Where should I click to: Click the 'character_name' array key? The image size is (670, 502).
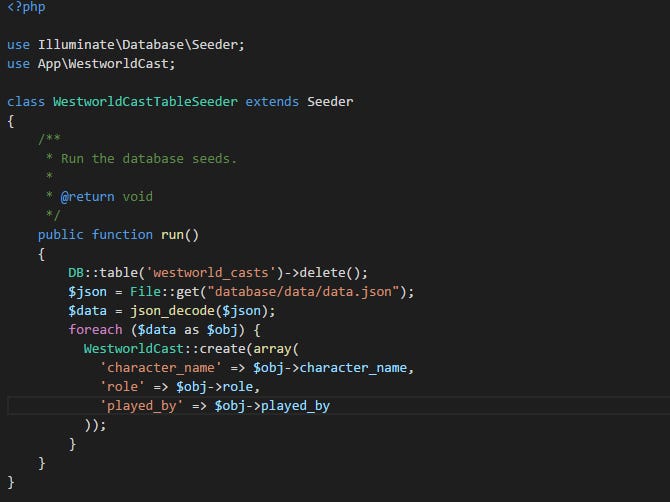pos(161,367)
